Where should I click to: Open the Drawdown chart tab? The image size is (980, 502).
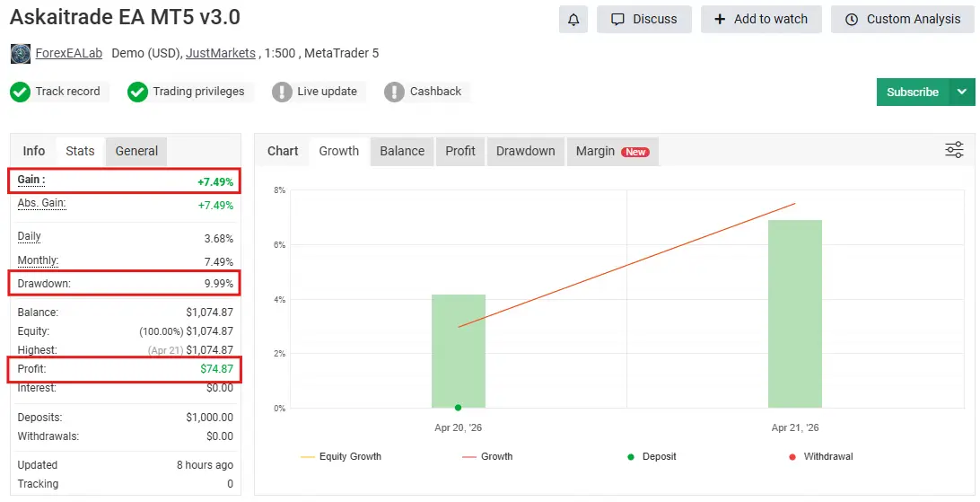click(525, 151)
